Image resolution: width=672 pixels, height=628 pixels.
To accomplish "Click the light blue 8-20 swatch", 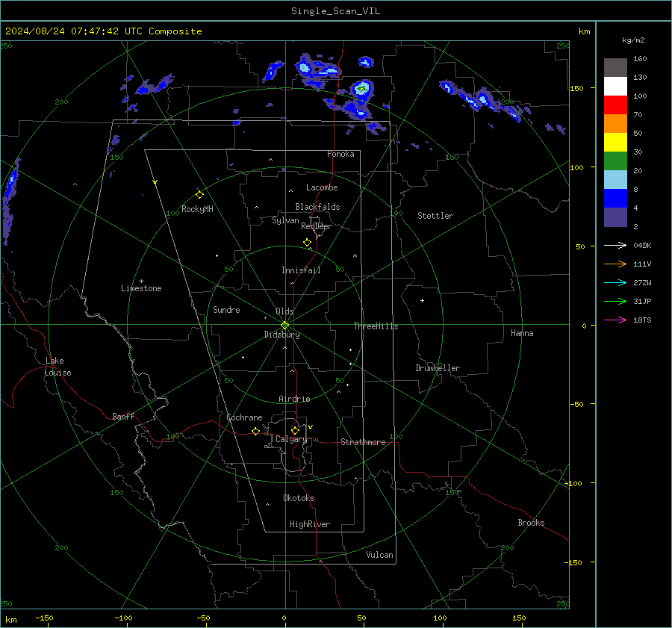I will click(615, 180).
